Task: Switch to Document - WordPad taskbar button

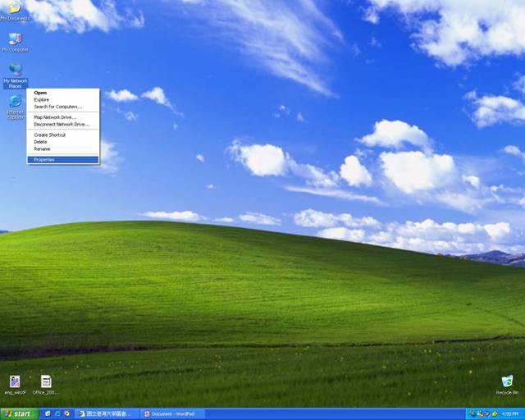Action: tap(172, 414)
